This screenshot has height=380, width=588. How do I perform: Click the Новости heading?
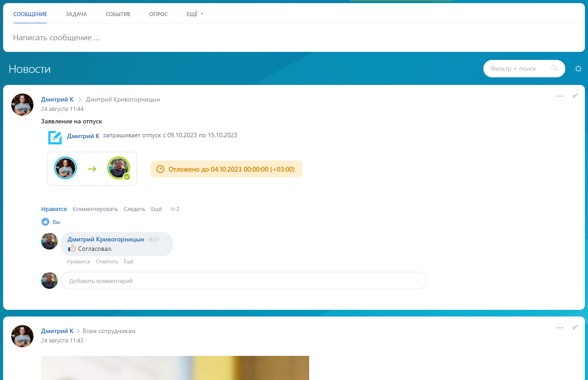coord(29,69)
